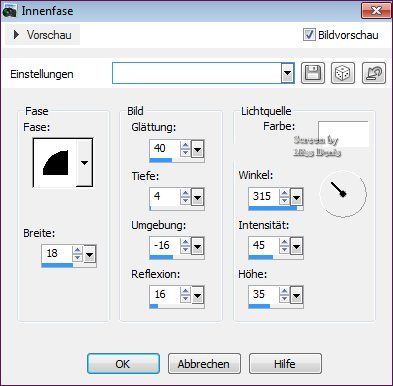Click the Breite spinner arrows
The height and width of the screenshot is (386, 393).
pos(77,254)
